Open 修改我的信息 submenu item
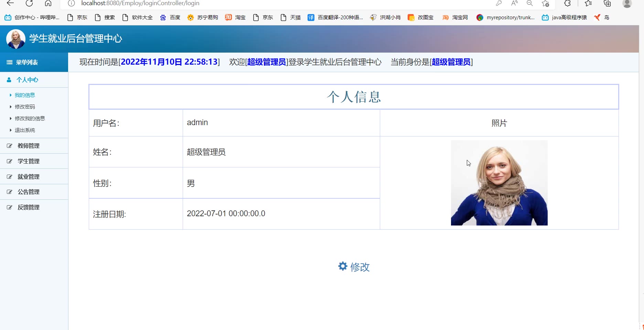This screenshot has width=644, height=330. tap(30, 119)
